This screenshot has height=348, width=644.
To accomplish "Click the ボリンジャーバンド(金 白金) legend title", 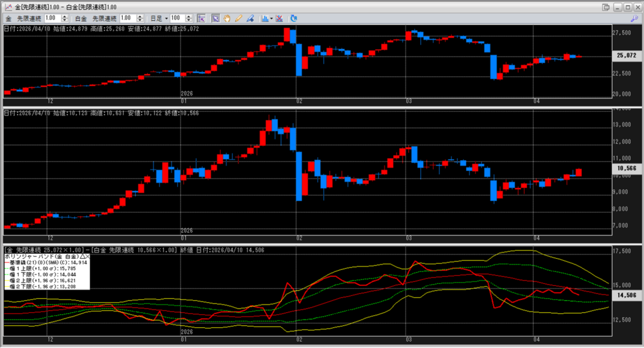I will click(x=42, y=256).
